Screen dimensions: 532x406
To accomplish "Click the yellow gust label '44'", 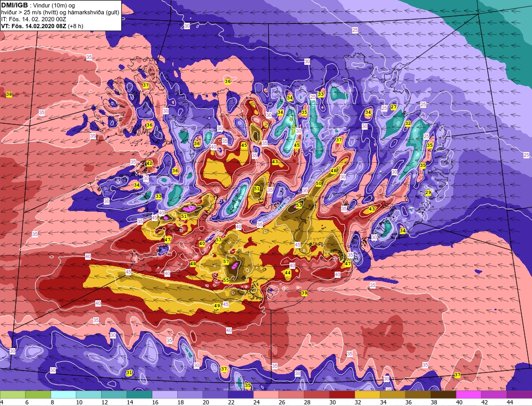I will pos(288,273).
